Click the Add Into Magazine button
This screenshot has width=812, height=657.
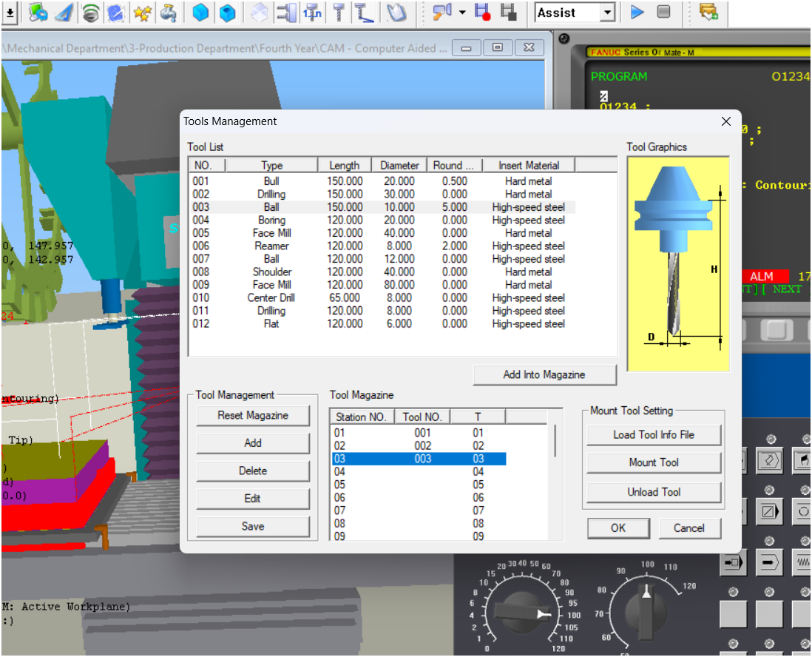pos(544,374)
